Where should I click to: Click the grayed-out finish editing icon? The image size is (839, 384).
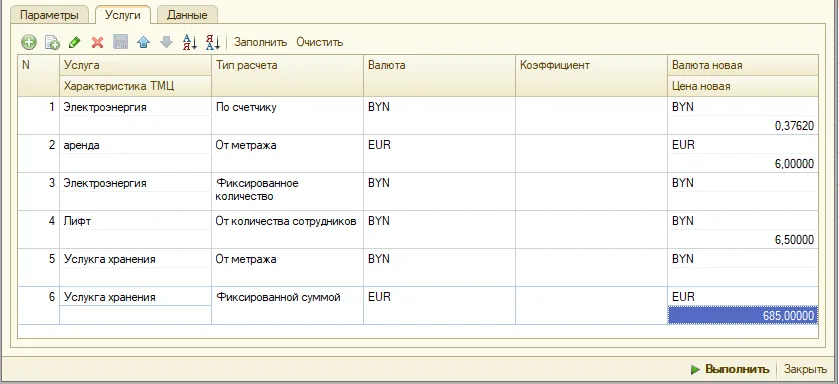point(120,42)
